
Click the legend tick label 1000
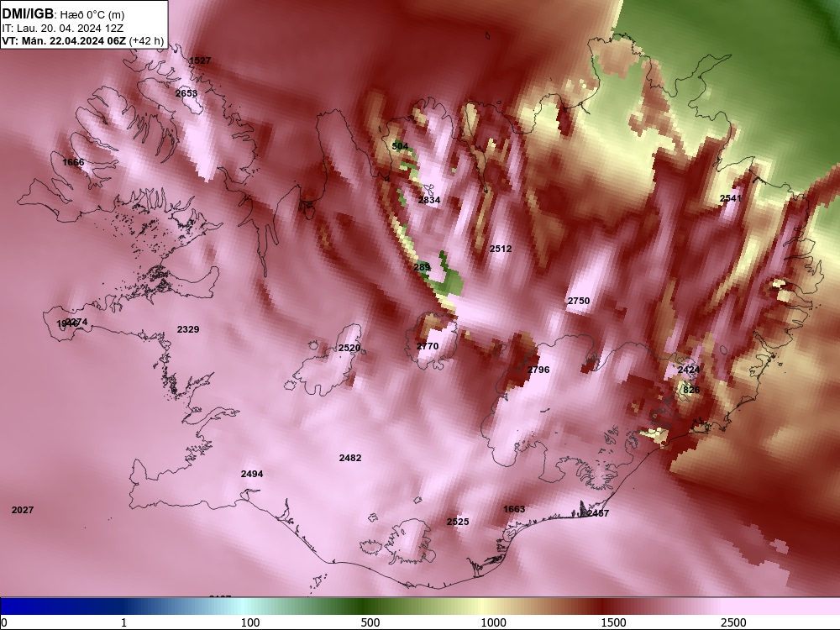click(493, 622)
